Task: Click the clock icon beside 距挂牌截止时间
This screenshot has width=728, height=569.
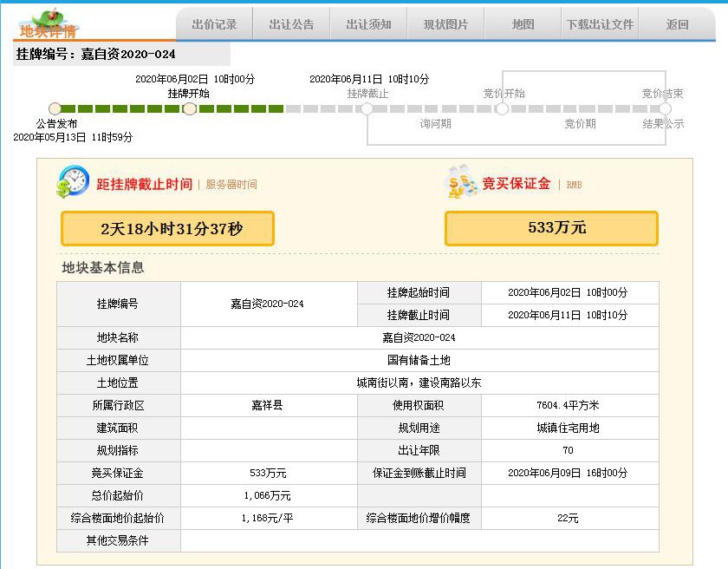Action: click(x=73, y=181)
